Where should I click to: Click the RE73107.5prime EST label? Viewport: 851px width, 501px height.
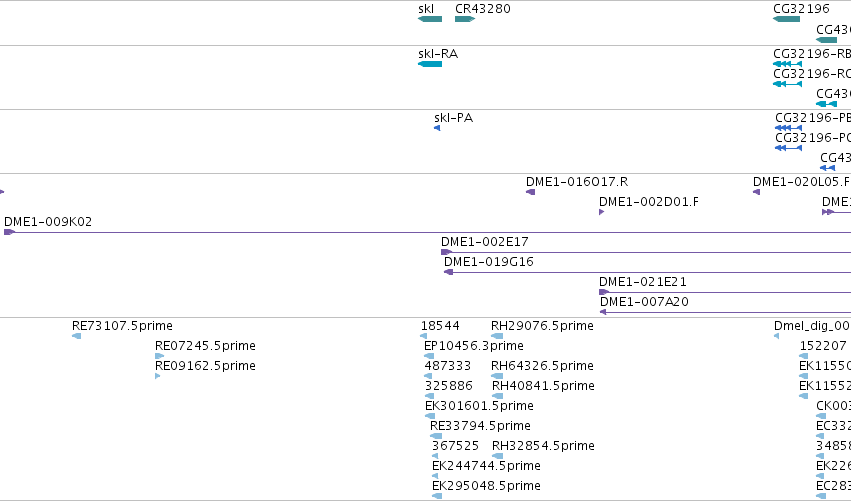tap(122, 326)
